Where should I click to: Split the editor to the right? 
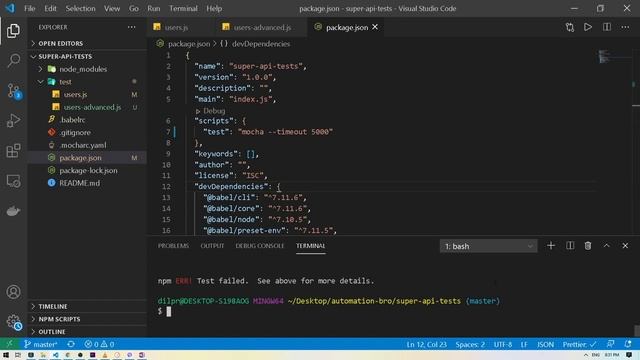pos(607,27)
